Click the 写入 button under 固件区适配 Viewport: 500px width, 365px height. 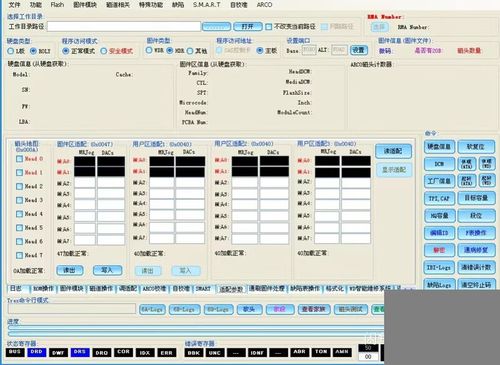(107, 270)
